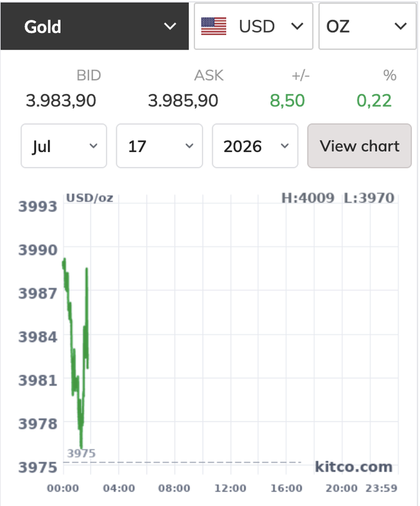This screenshot has height=506, width=420.
Task: Click the BID price 3.983,90
Action: click(60, 100)
